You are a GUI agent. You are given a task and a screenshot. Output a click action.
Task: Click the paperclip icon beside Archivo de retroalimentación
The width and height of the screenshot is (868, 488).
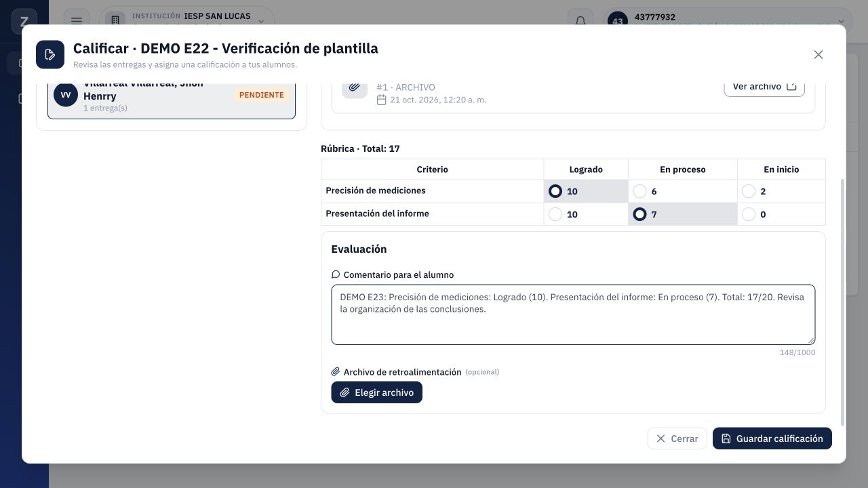pos(336,372)
